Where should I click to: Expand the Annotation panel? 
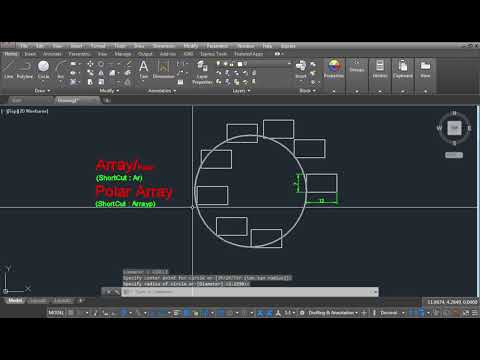tap(162, 91)
